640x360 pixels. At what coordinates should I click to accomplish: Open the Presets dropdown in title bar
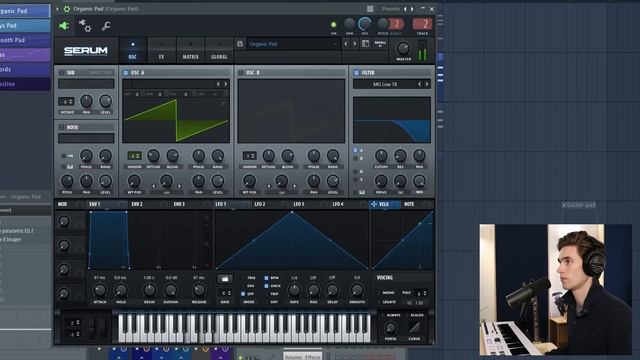[391, 9]
